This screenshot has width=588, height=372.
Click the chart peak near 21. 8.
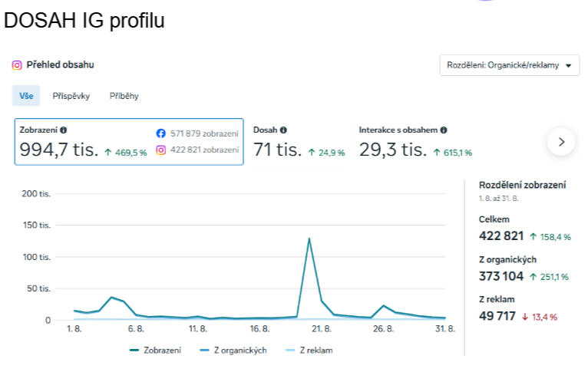coord(309,239)
